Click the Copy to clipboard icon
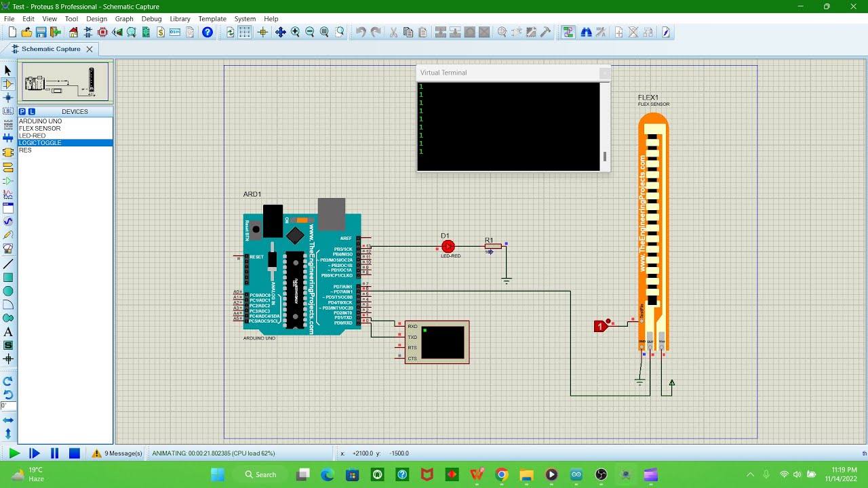This screenshot has height=488, width=868. point(408,32)
